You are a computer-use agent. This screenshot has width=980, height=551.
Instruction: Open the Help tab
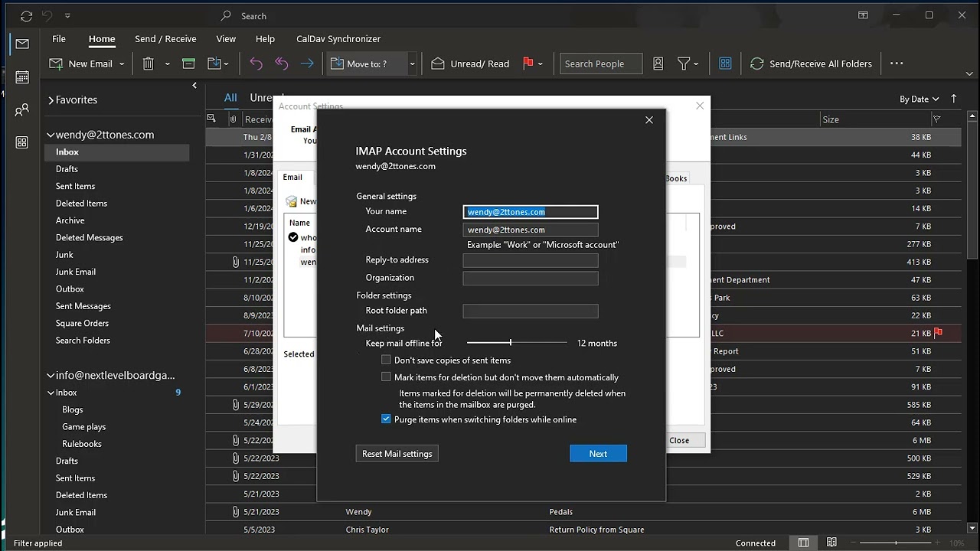265,39
